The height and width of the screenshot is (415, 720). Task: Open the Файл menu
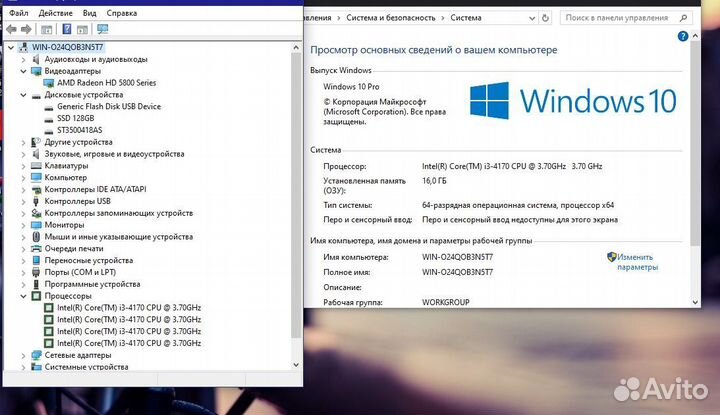coord(18,13)
